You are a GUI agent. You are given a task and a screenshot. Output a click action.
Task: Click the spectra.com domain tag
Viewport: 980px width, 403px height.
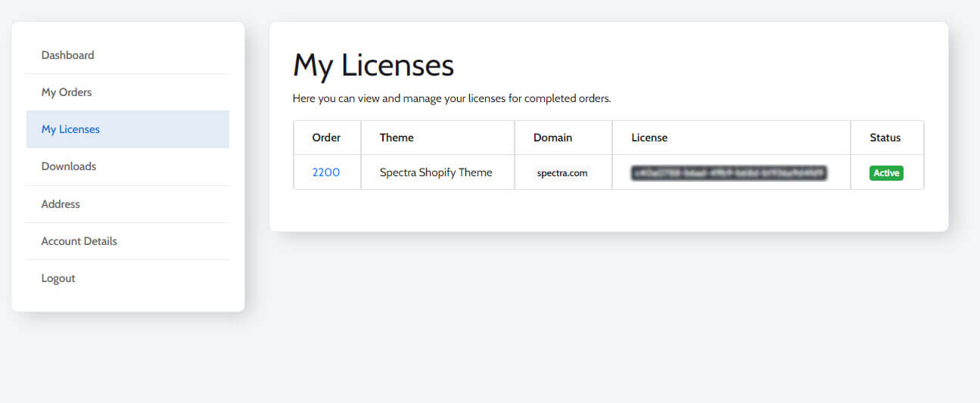click(x=562, y=173)
